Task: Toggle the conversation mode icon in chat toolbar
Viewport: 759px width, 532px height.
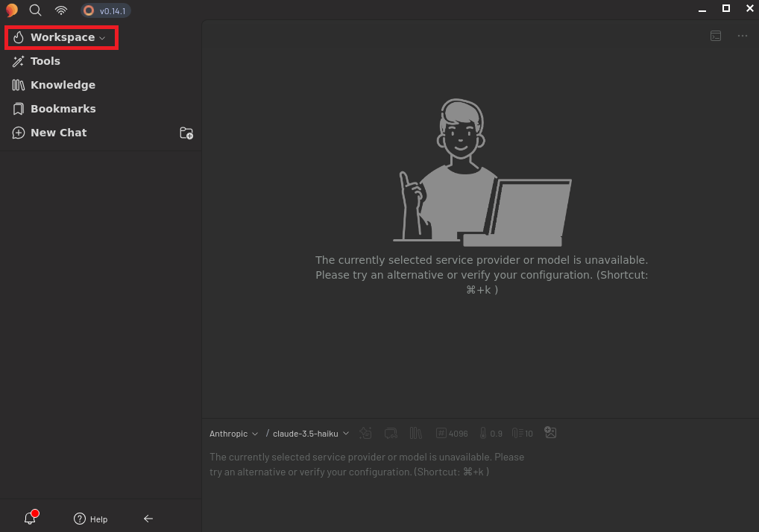Action: [391, 433]
